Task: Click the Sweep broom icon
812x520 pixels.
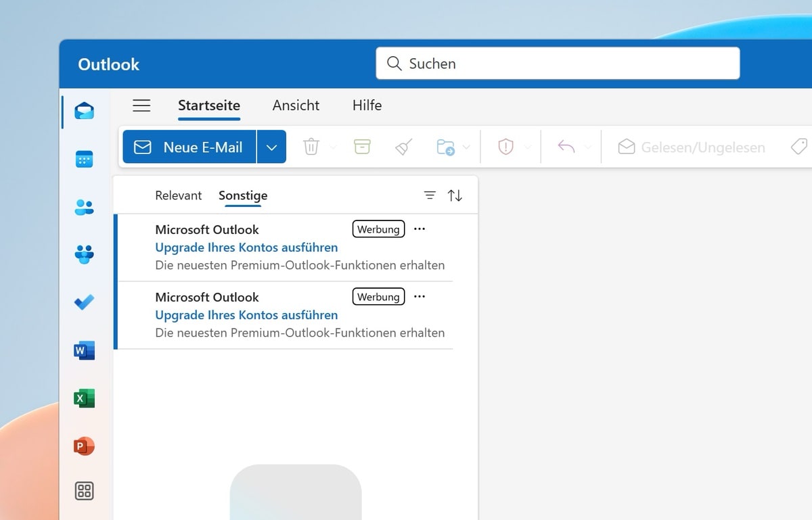Action: click(x=404, y=147)
